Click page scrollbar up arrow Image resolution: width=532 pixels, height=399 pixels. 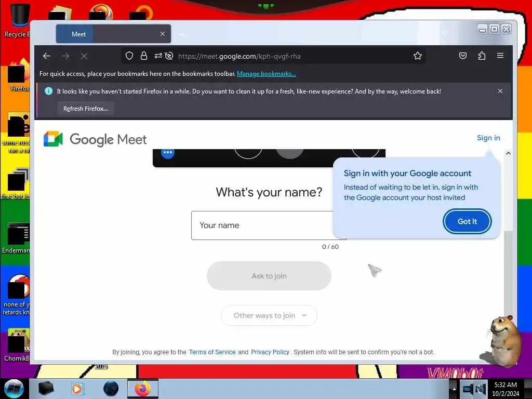(508, 153)
